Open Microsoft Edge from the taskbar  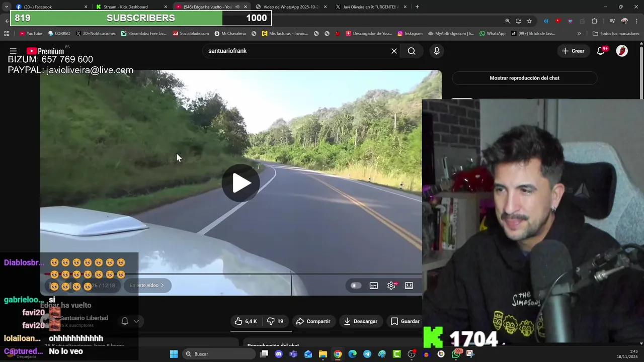point(352,354)
